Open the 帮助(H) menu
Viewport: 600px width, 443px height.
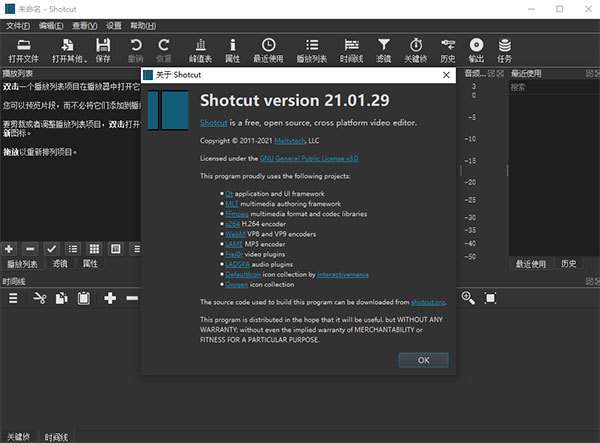coord(143,26)
